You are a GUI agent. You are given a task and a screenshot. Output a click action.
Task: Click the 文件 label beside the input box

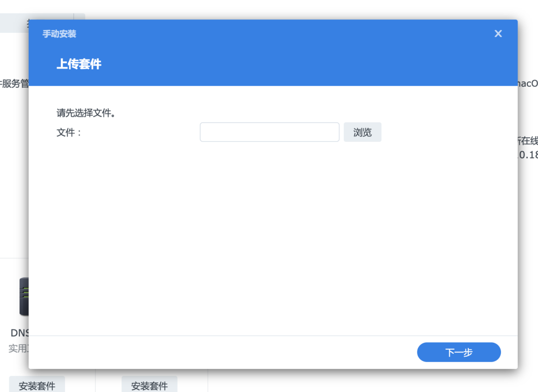point(65,132)
